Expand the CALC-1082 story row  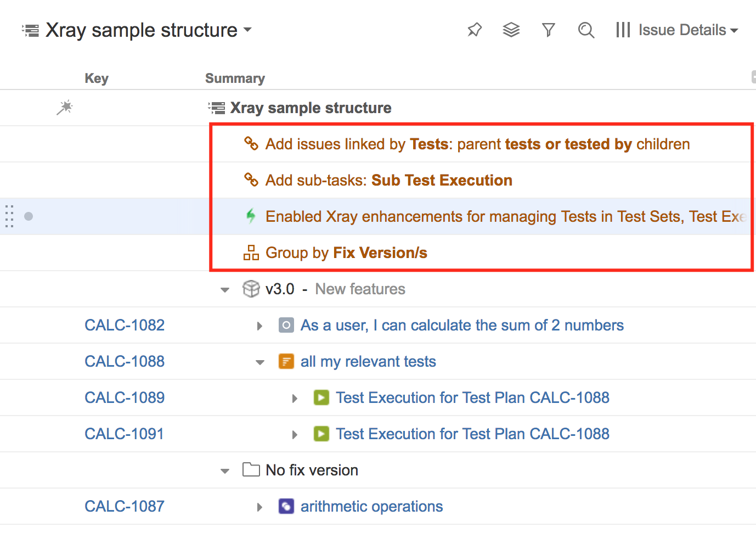(x=260, y=326)
